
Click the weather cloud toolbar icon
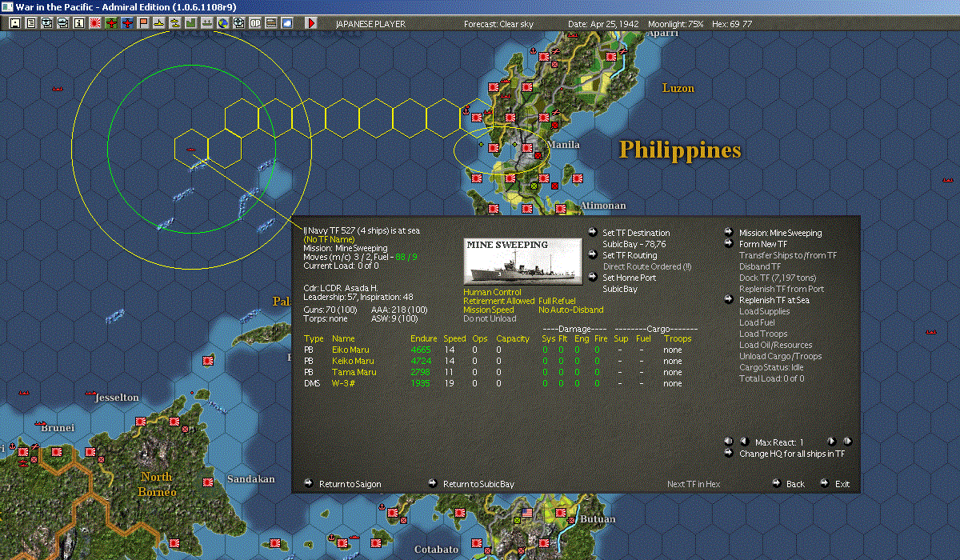(x=286, y=23)
